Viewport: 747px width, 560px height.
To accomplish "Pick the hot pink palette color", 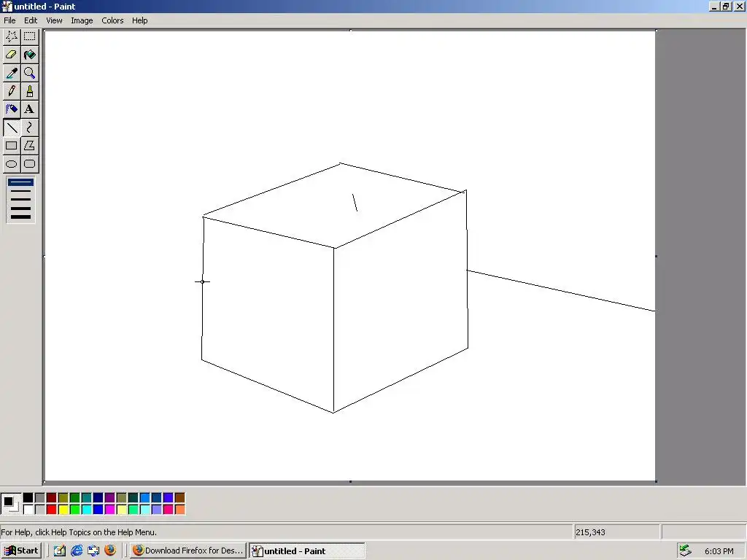I will (169, 510).
